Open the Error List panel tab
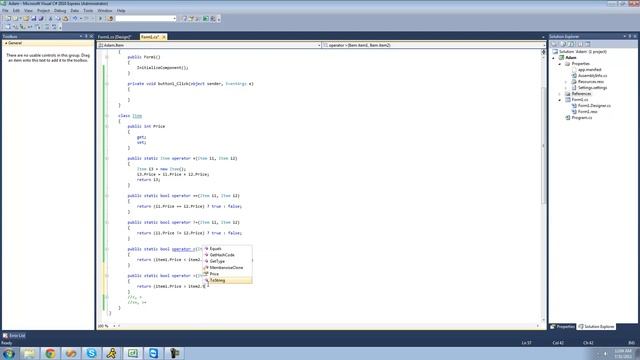The width and height of the screenshot is (640, 360). coord(14,336)
